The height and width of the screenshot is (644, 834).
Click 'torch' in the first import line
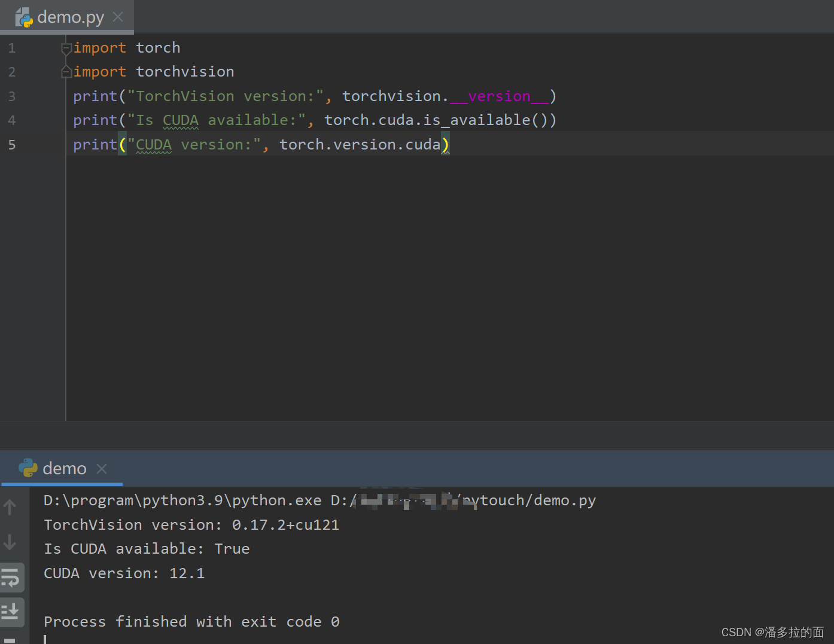[x=158, y=48]
